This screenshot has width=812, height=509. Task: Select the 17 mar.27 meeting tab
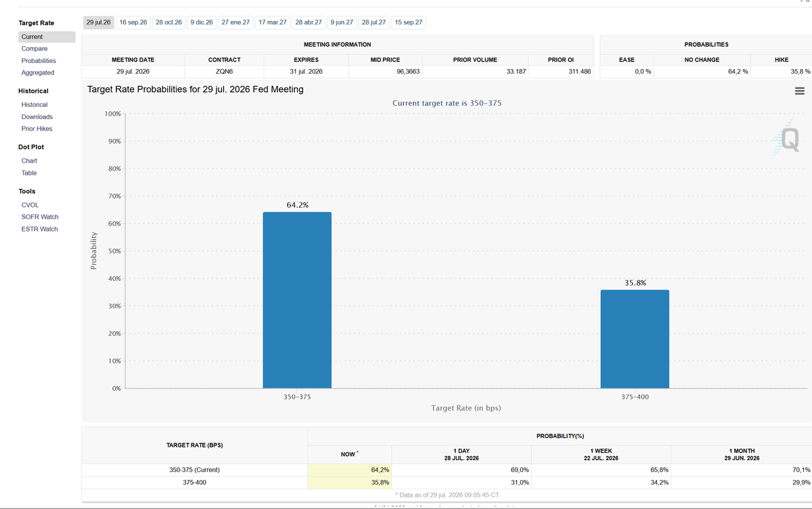[x=273, y=22]
